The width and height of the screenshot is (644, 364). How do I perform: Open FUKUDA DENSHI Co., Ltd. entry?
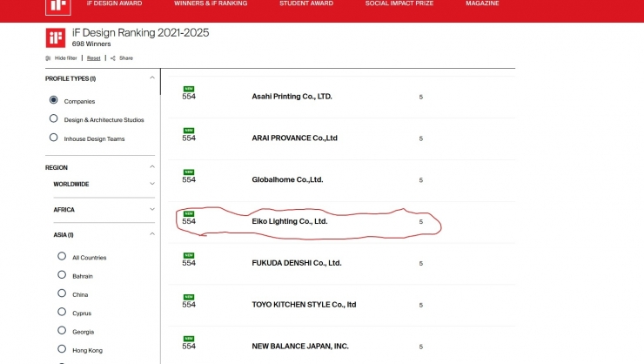(297, 263)
